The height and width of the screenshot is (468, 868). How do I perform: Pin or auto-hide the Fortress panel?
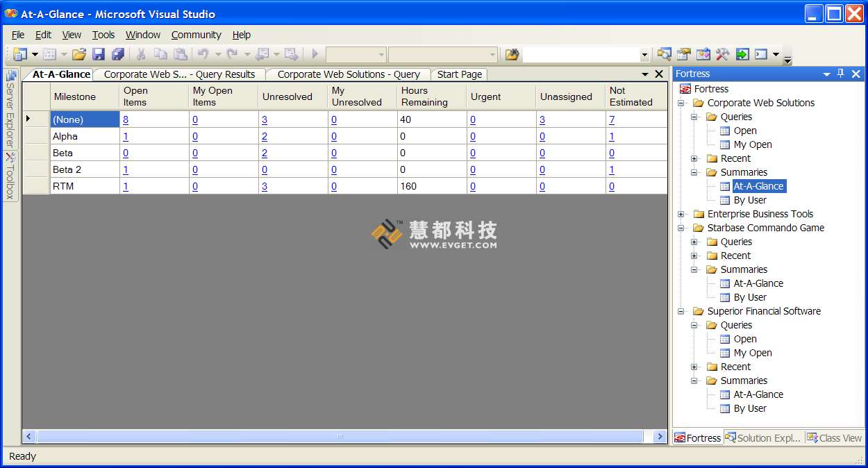(x=841, y=74)
